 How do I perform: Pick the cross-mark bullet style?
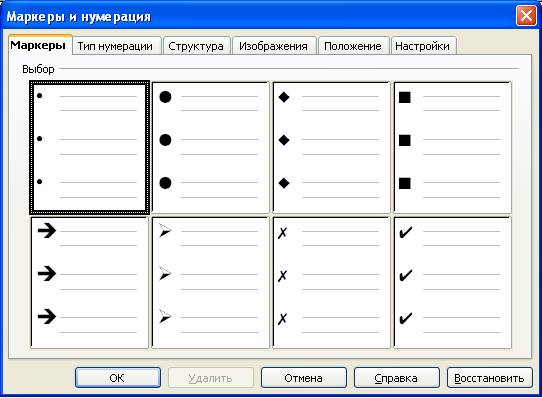331,283
